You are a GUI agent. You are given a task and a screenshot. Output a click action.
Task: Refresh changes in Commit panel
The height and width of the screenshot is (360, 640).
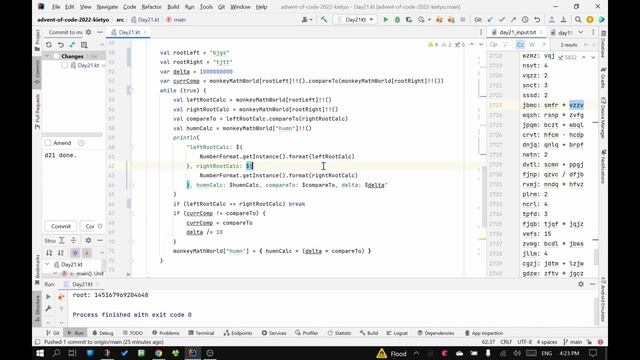[49, 44]
